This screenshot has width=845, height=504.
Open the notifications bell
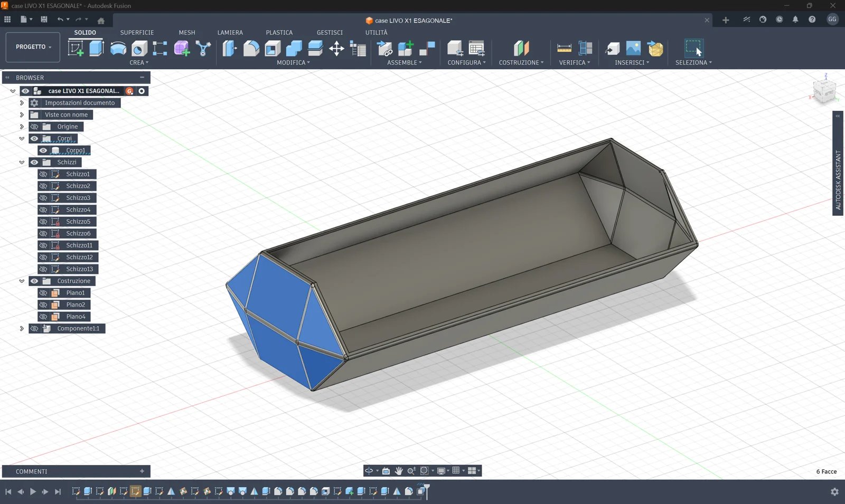(795, 20)
